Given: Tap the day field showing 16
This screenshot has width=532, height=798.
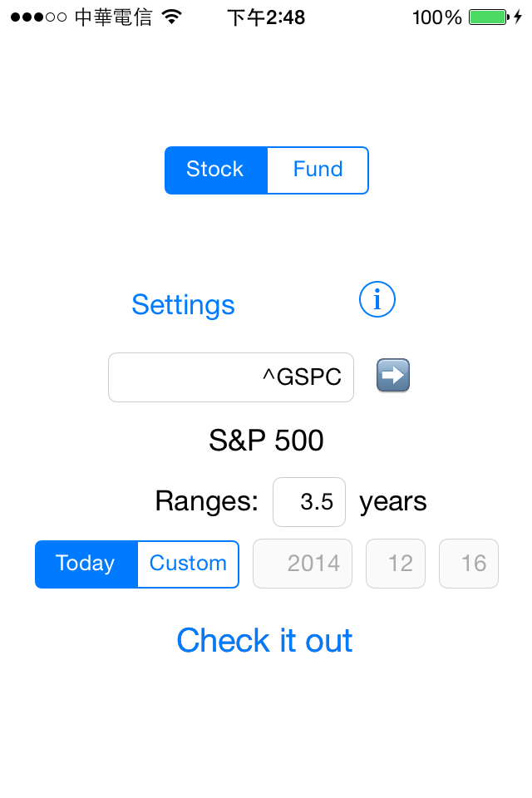Looking at the screenshot, I should tap(469, 564).
